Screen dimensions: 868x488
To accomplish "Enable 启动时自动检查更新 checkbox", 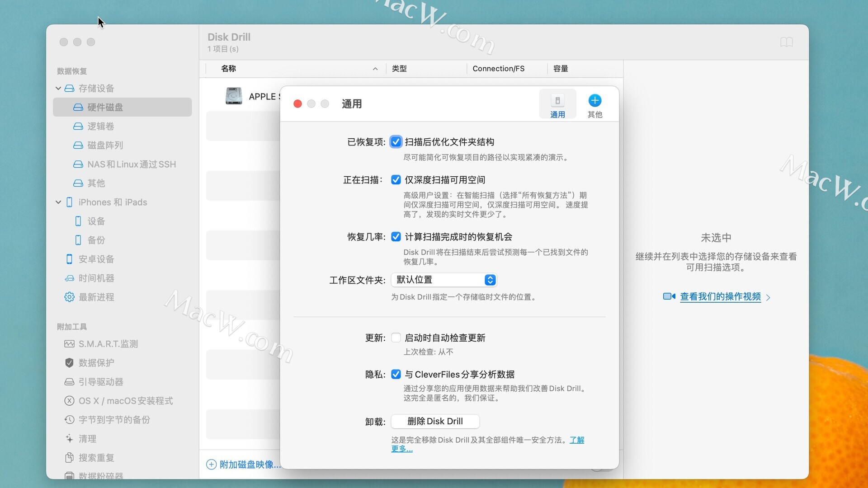I will coord(396,338).
